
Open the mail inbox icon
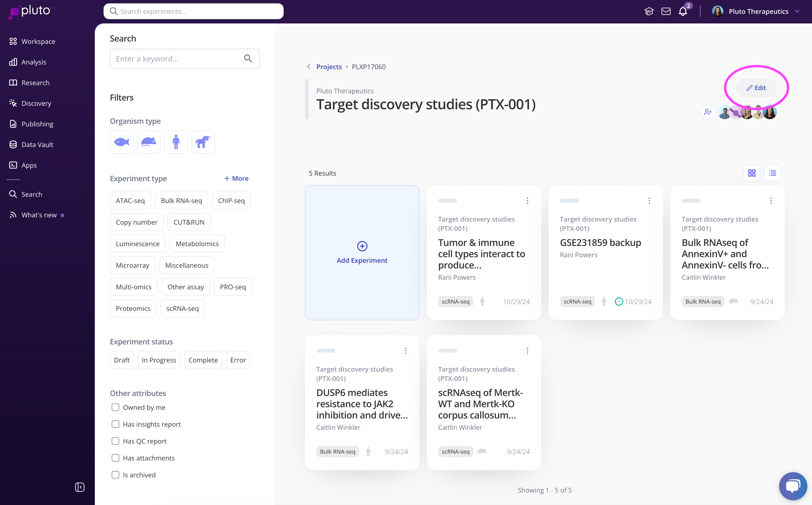point(666,12)
